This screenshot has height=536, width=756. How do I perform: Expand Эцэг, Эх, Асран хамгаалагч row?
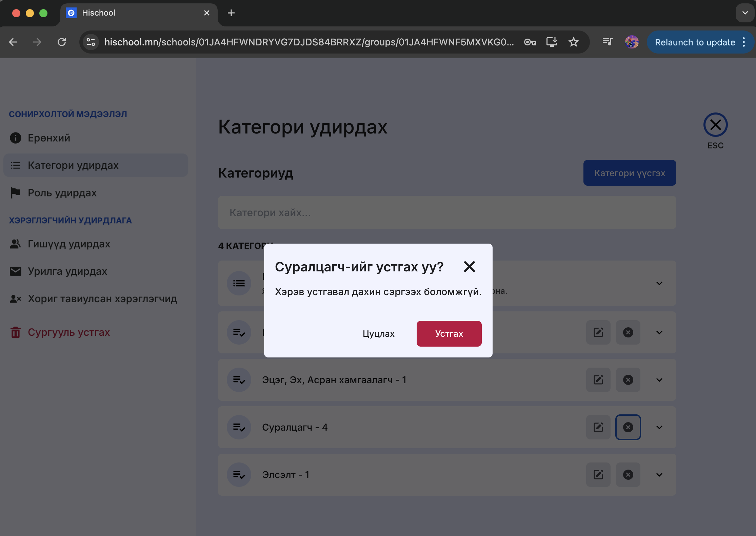(659, 380)
